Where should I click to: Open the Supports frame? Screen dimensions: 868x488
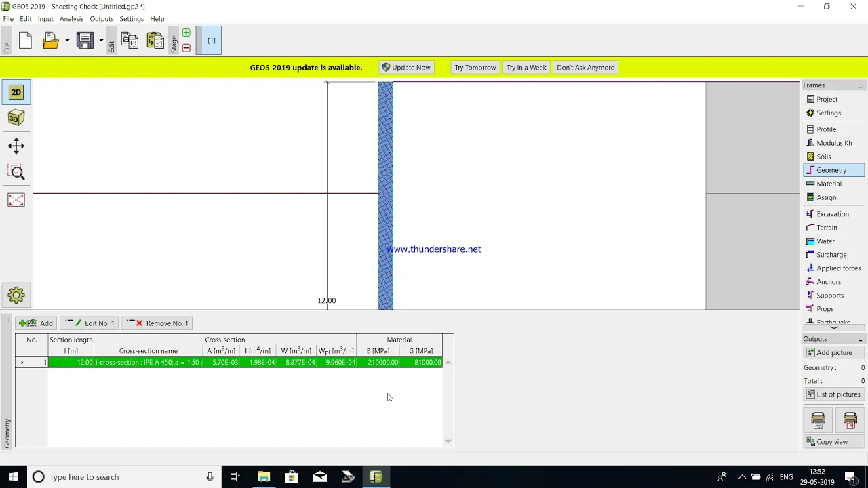[834, 296]
